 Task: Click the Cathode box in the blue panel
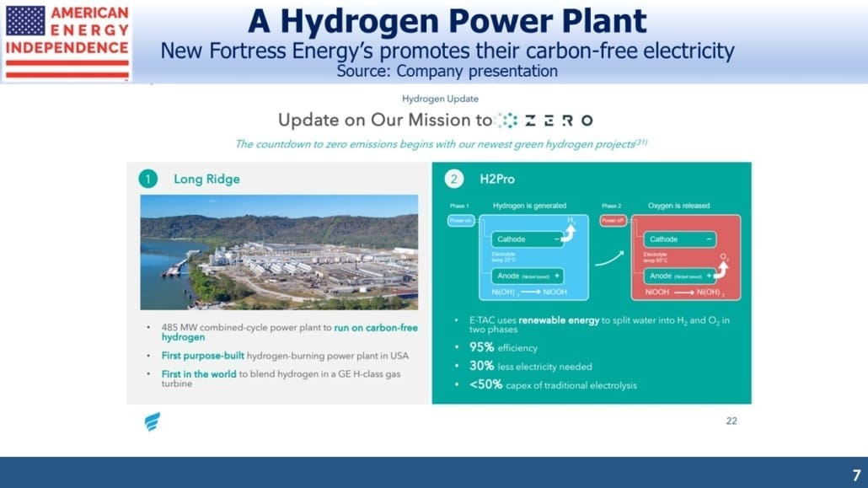tap(527, 239)
